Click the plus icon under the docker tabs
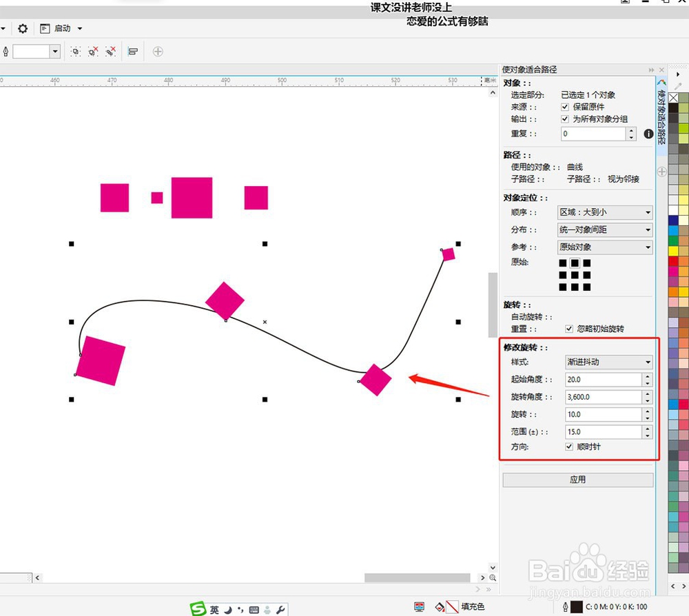 coord(662,172)
